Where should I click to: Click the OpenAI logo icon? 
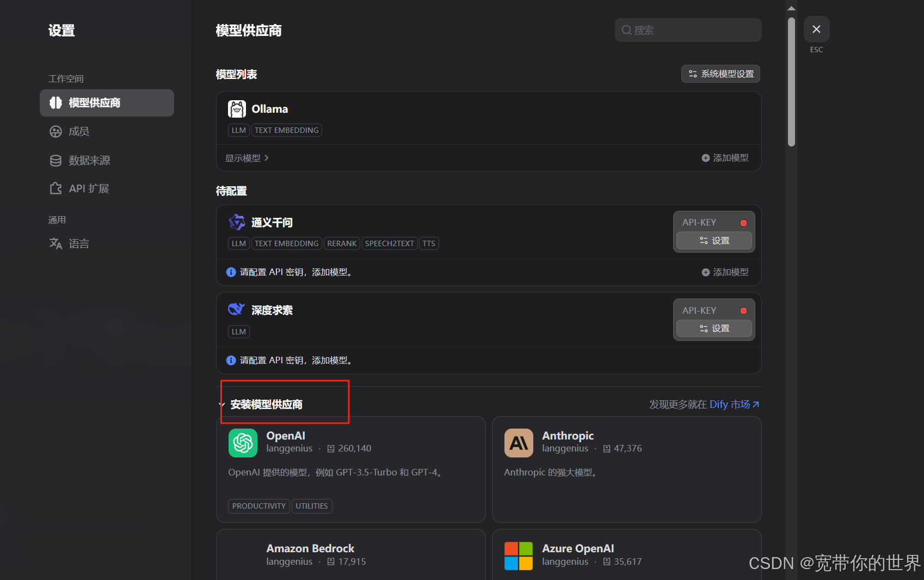click(243, 443)
